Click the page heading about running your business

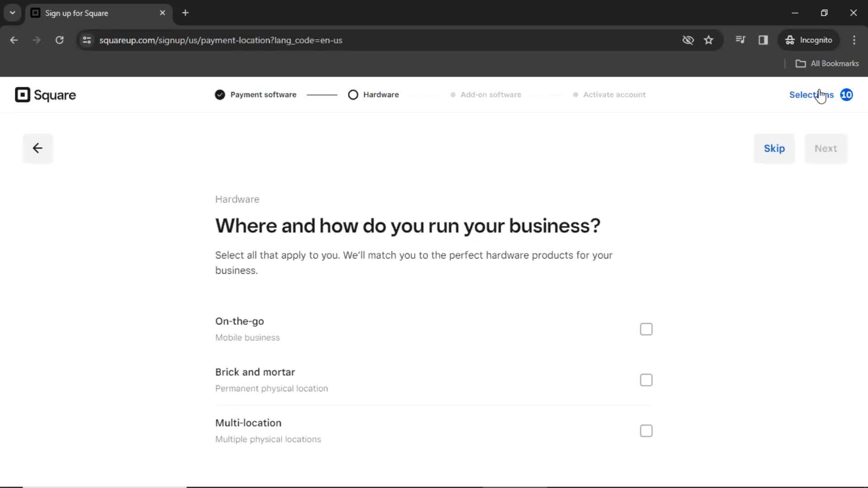pyautogui.click(x=408, y=226)
